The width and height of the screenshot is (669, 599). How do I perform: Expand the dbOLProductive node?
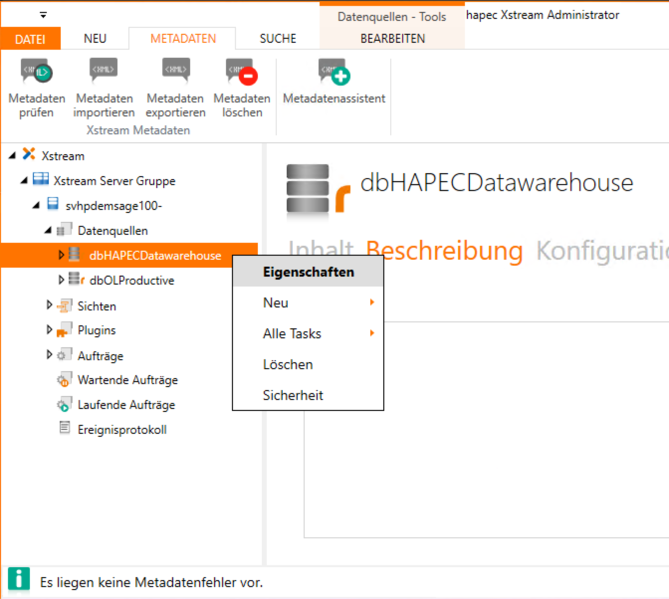pos(61,280)
